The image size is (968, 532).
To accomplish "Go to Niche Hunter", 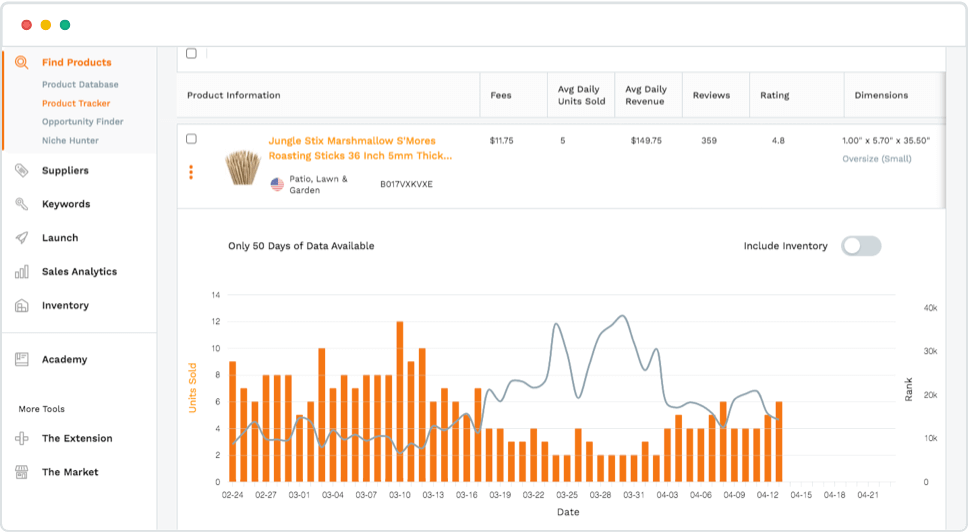I will pos(70,141).
